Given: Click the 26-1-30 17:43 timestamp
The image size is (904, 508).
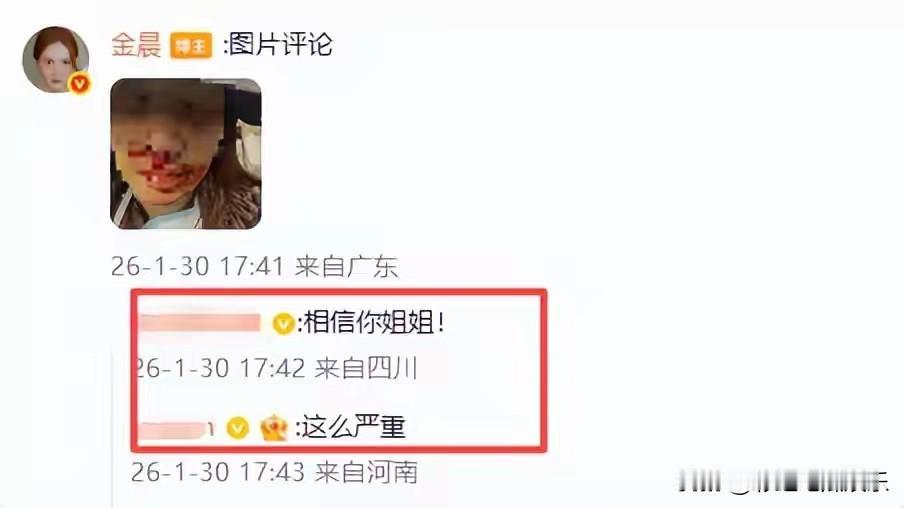Looking at the screenshot, I should point(218,472).
